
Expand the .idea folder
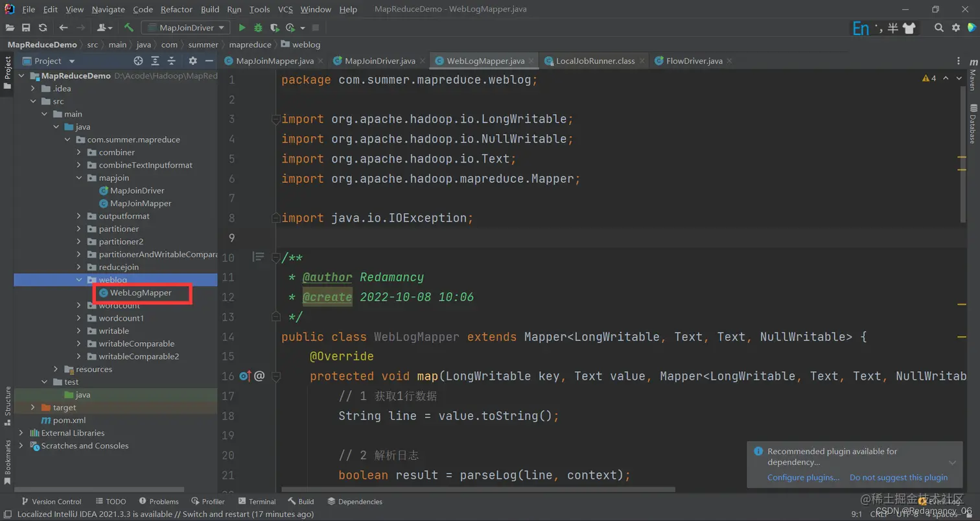pos(33,89)
